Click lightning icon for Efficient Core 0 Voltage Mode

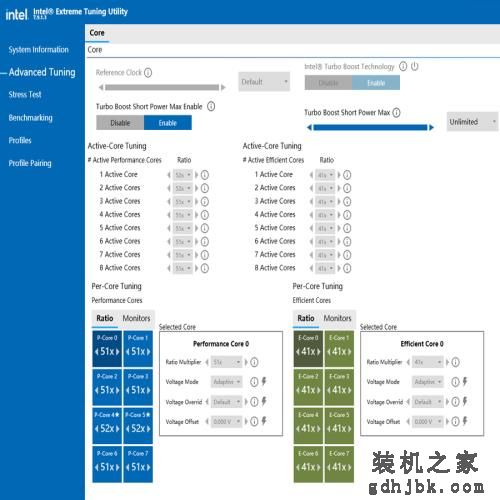tap(465, 381)
